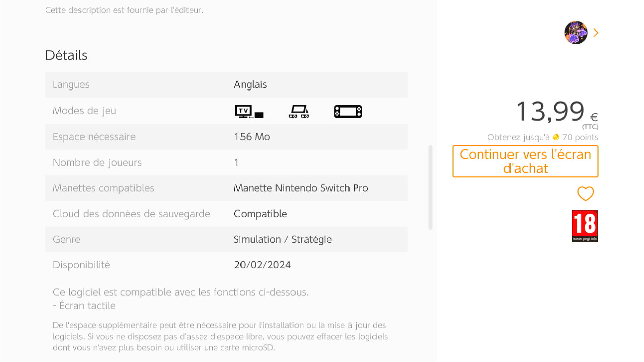The image size is (644, 362).
Task: Add game to wishlist with heart icon
Action: [x=585, y=193]
